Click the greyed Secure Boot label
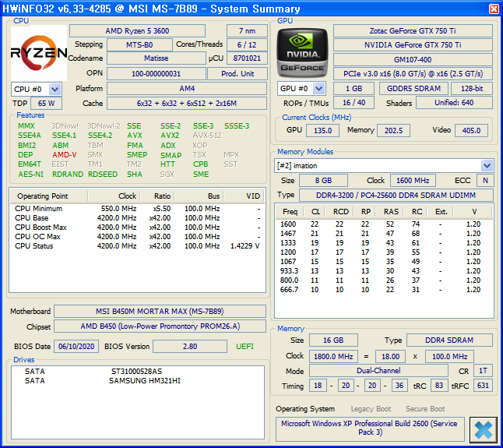The image size is (503, 448). (x=425, y=409)
